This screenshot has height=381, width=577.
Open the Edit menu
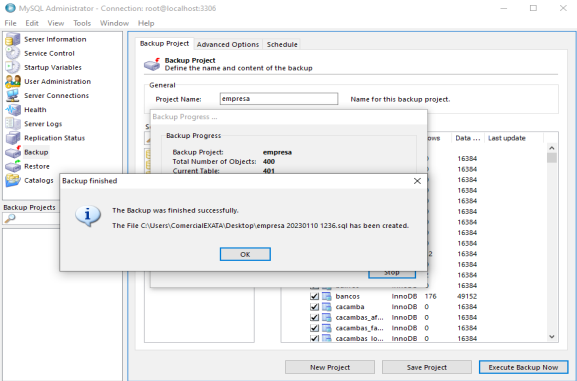click(32, 23)
